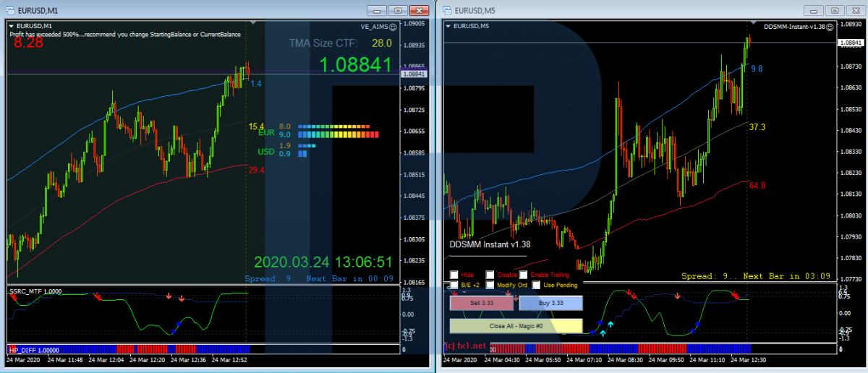
Task: Click the DDSMM-Instant smiley face icon
Action: pyautogui.click(x=830, y=26)
